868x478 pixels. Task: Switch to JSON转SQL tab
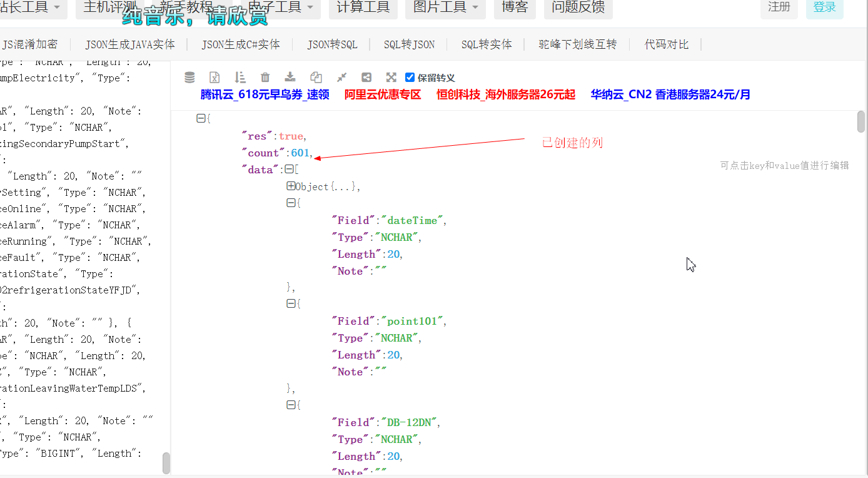(332, 44)
